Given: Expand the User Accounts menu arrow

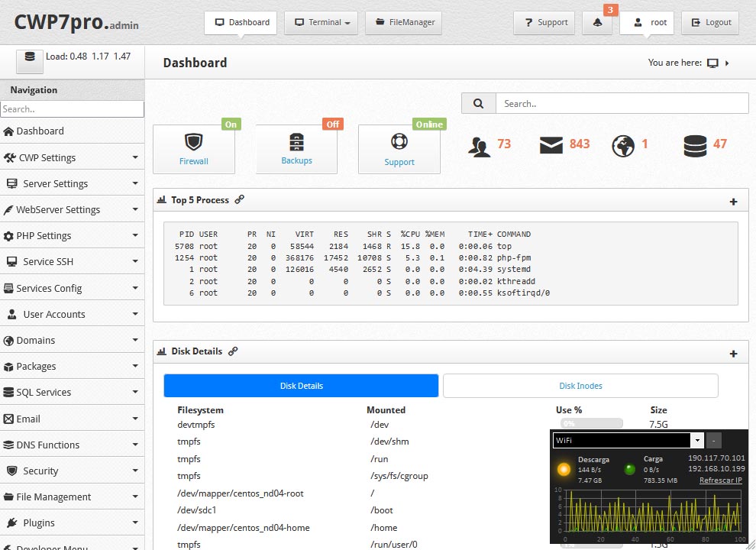Looking at the screenshot, I should (x=135, y=314).
